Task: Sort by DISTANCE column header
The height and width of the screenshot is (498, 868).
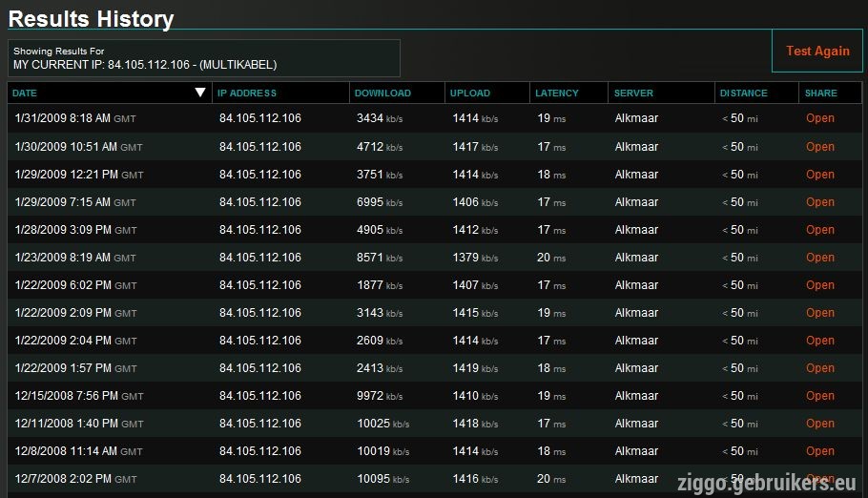Action: coord(743,93)
